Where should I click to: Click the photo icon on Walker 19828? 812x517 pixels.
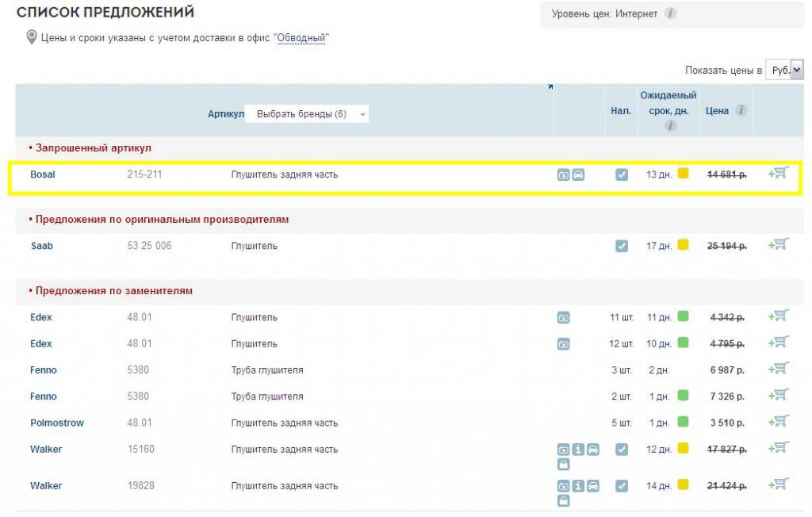tap(563, 486)
